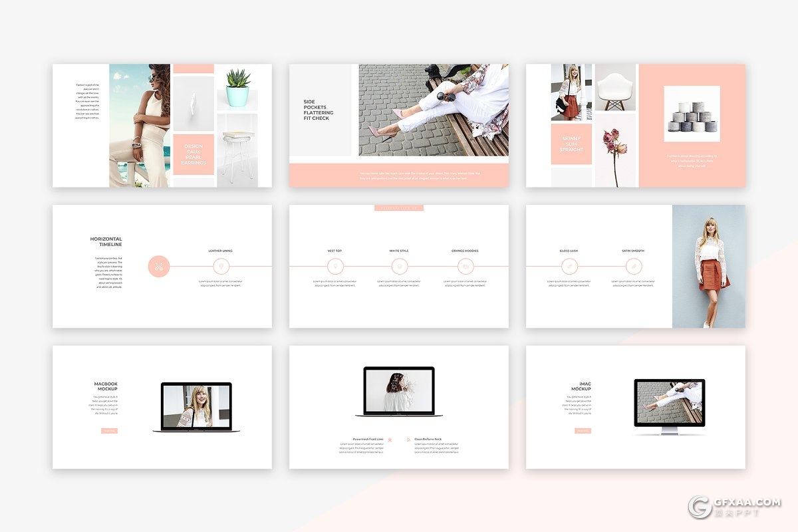The height and width of the screenshot is (532, 798).
Task: Click the small icon beside Clean Perfume Neck
Action: click(x=408, y=440)
